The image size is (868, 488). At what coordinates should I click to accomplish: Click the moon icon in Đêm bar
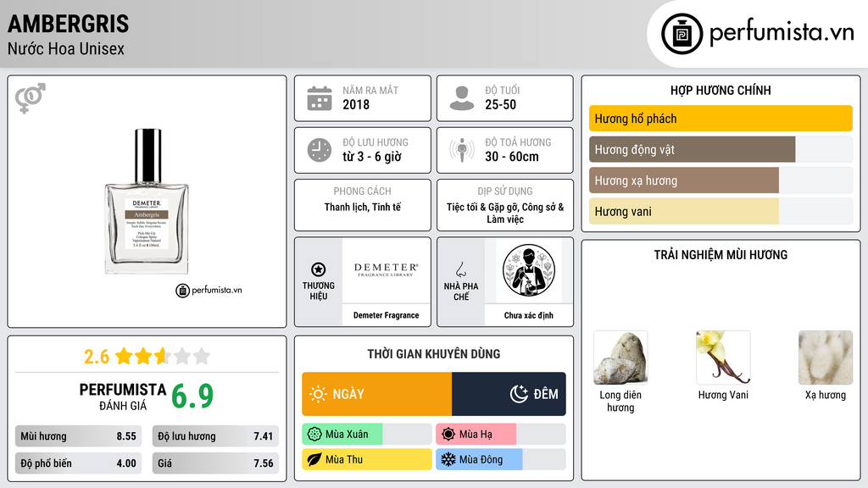coord(519,394)
